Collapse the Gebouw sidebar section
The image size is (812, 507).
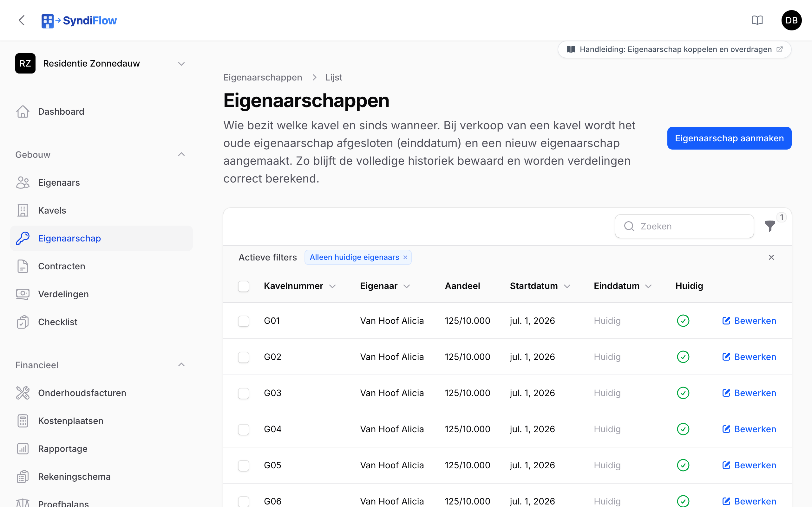[181, 155]
